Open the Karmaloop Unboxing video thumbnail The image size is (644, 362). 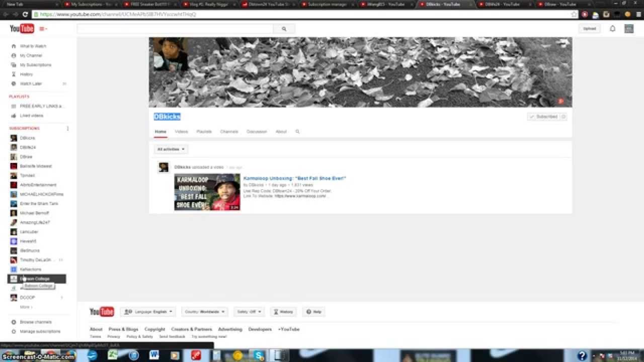207,192
